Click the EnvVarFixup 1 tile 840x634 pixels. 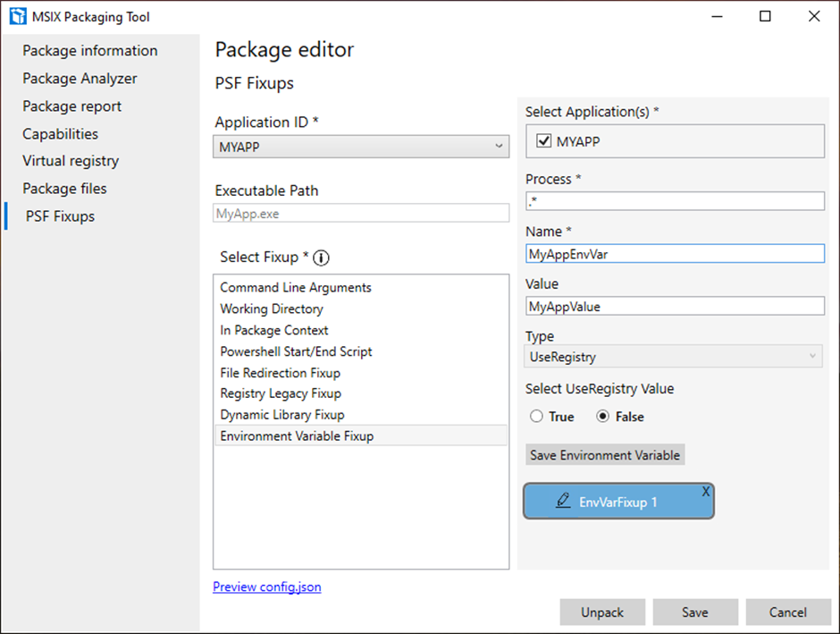click(x=618, y=502)
